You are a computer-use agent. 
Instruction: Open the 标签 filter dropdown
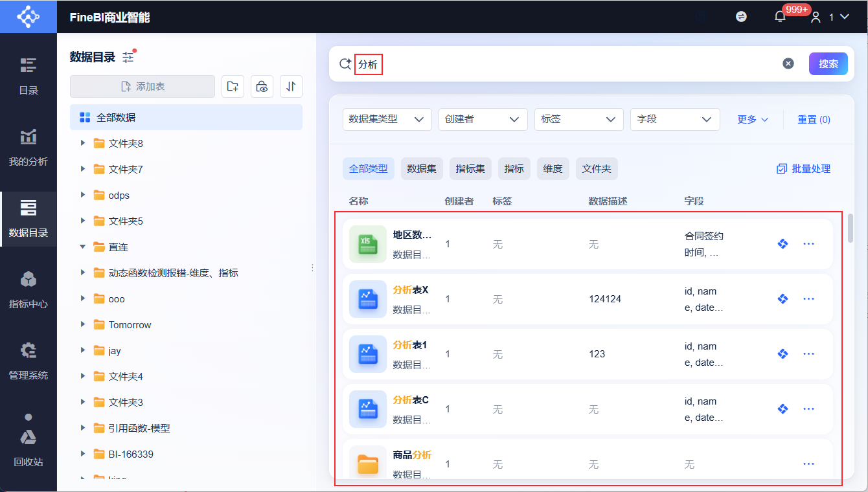pyautogui.click(x=579, y=119)
